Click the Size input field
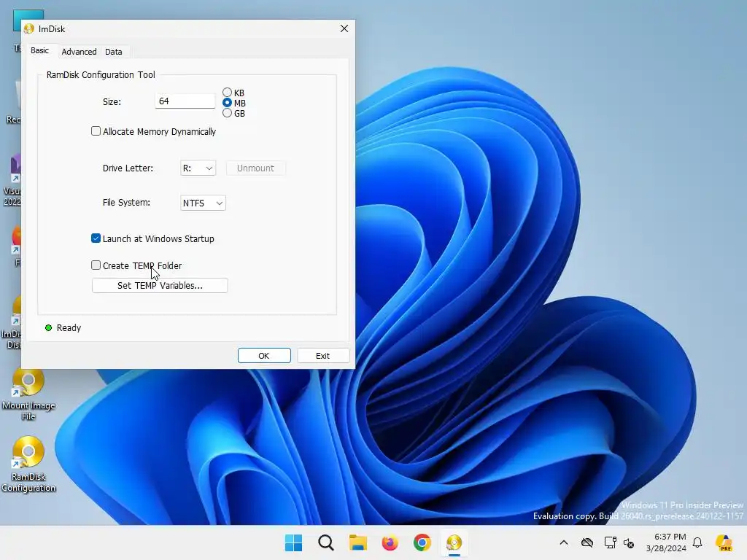Viewport: 747px width, 560px height. [x=185, y=101]
